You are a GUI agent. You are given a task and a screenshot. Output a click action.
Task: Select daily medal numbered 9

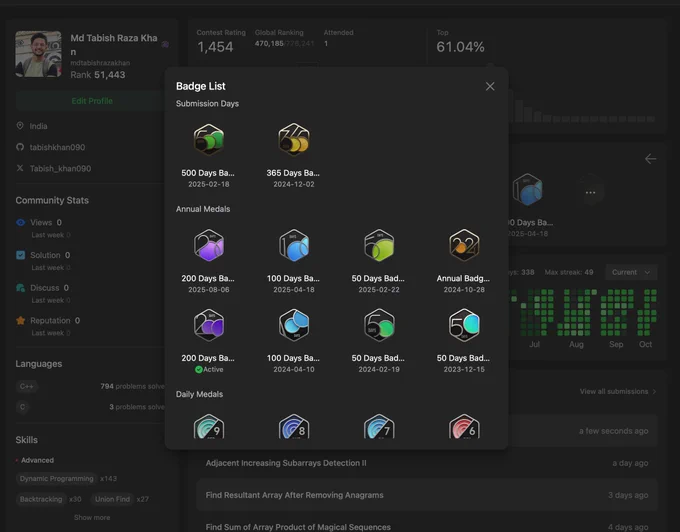(209, 426)
